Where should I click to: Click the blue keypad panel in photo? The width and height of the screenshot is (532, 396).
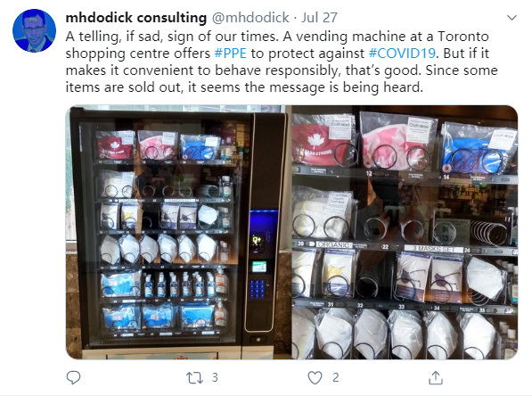click(x=257, y=289)
